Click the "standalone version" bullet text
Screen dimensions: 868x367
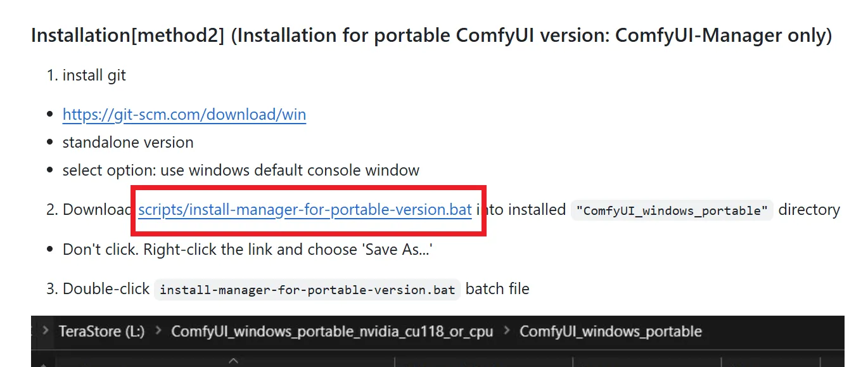click(128, 142)
